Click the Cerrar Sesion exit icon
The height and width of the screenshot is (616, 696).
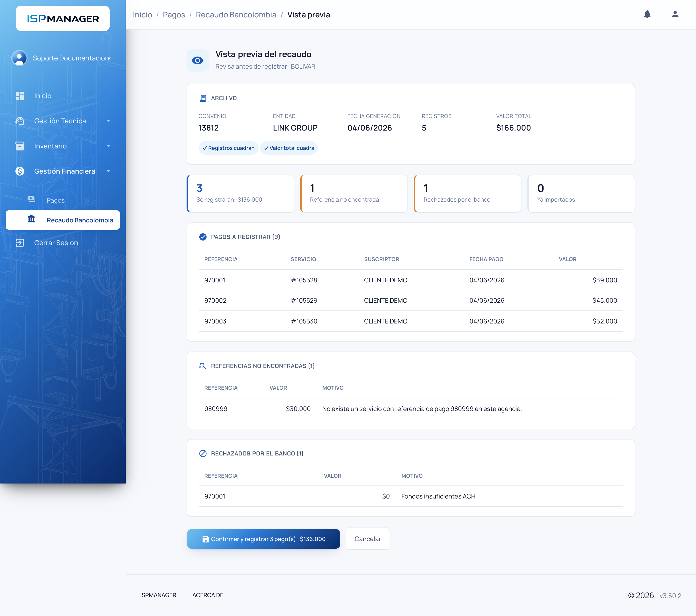[20, 243]
